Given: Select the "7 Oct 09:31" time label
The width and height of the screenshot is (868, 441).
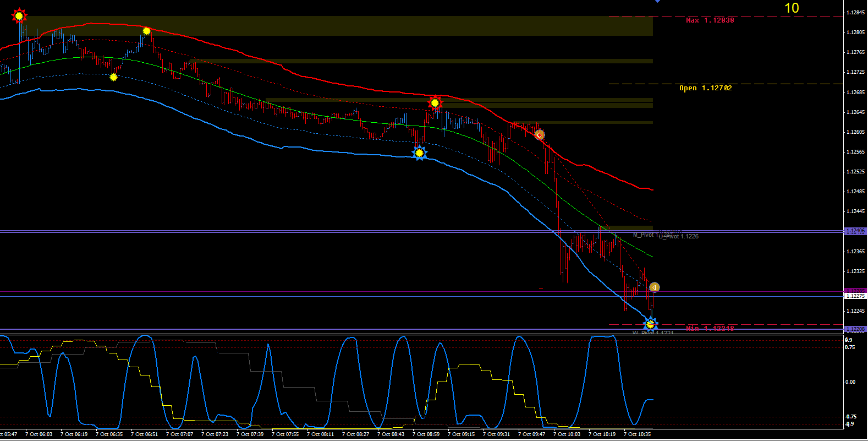Looking at the screenshot, I should pyautogui.click(x=498, y=434).
